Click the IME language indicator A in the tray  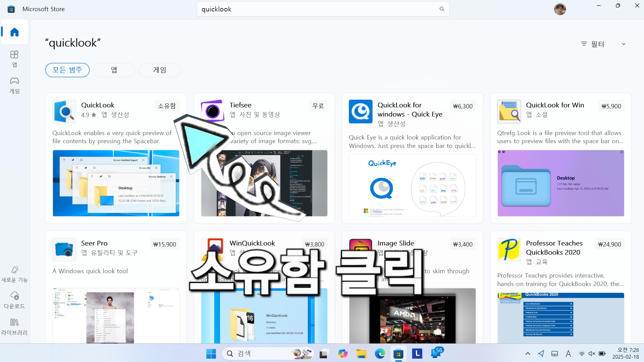568,354
